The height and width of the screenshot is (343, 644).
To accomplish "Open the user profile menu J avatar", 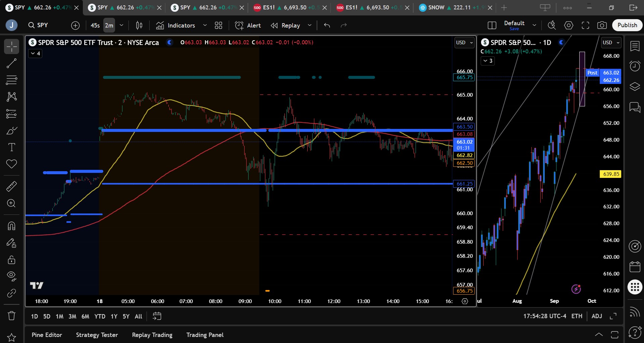I will tap(11, 25).
